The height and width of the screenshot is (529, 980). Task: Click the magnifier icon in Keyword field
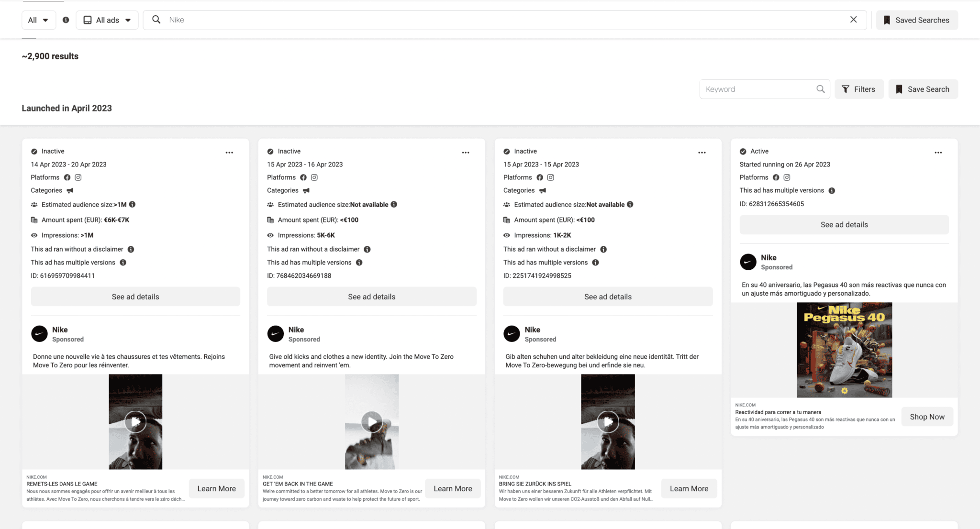[x=820, y=89]
